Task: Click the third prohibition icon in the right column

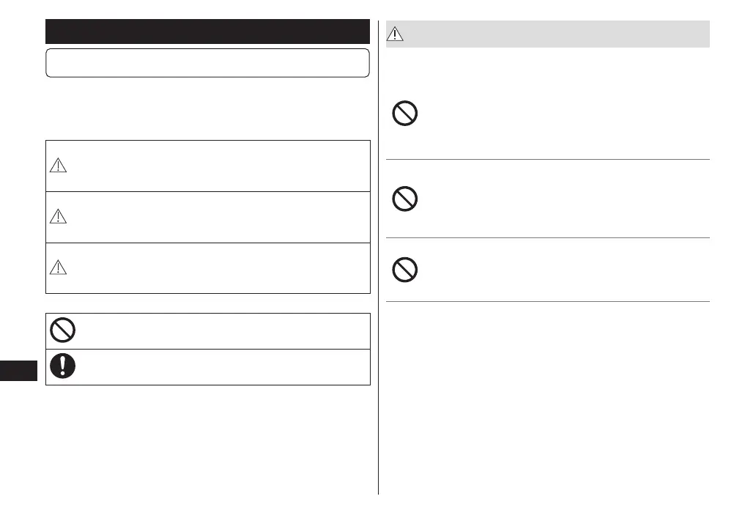Action: pos(405,270)
